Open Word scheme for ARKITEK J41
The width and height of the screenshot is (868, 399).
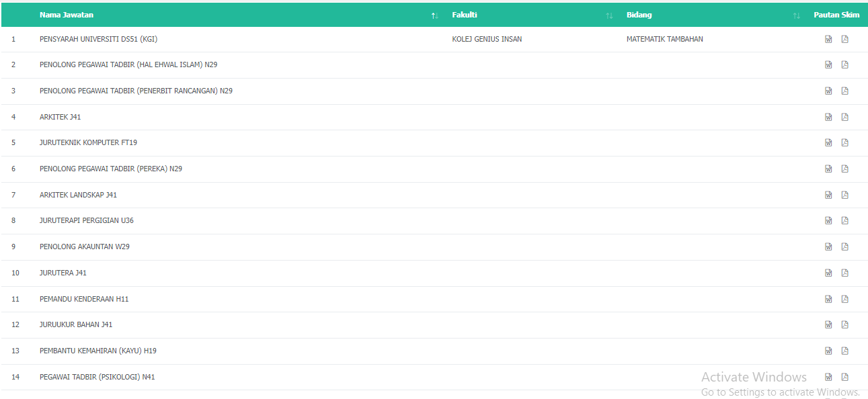[828, 117]
